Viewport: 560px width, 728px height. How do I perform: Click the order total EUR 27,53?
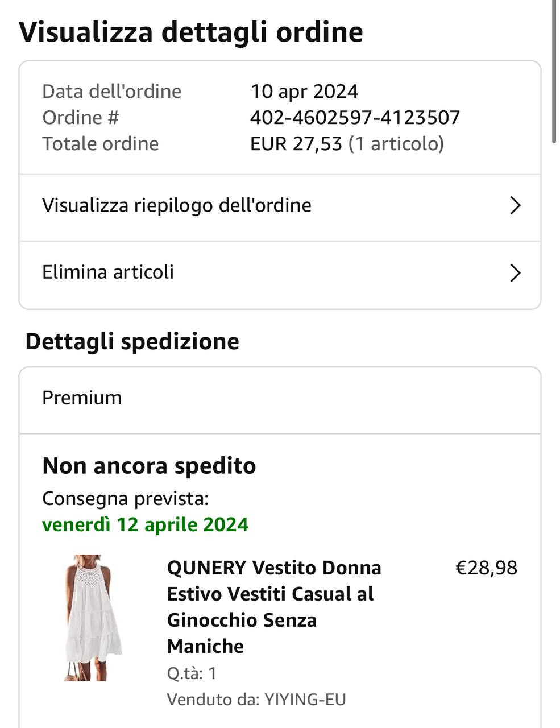pyautogui.click(x=296, y=144)
